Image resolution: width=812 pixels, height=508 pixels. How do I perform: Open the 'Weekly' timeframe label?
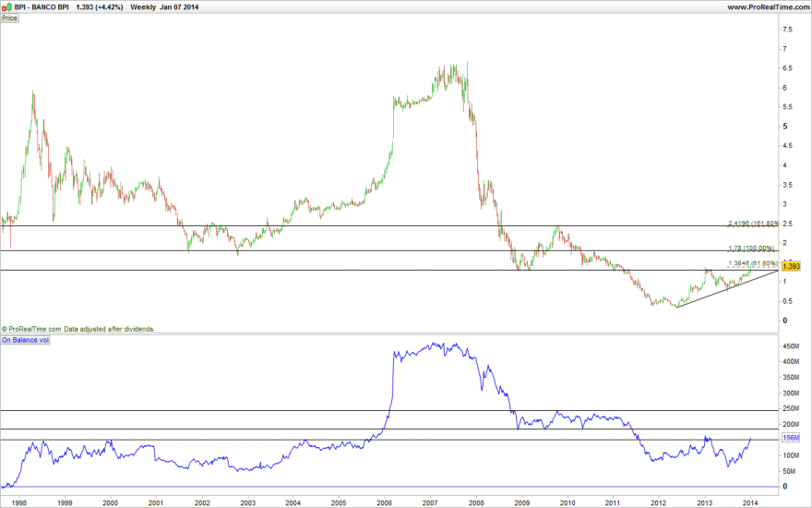click(x=143, y=7)
